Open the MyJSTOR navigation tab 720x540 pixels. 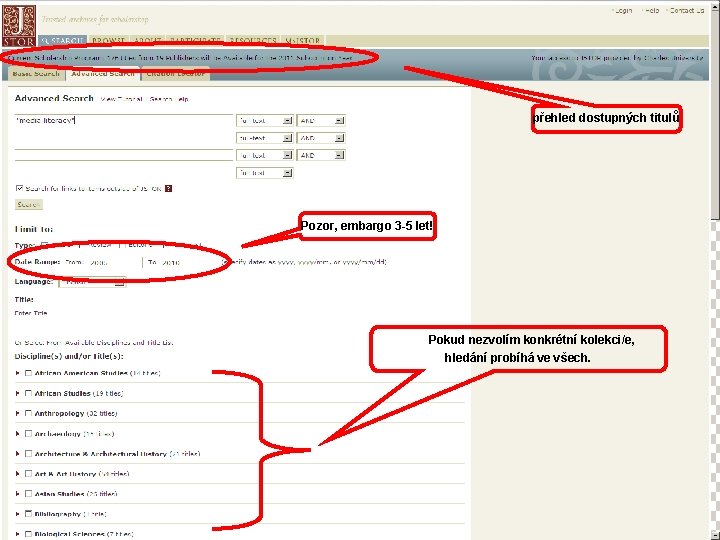click(303, 40)
